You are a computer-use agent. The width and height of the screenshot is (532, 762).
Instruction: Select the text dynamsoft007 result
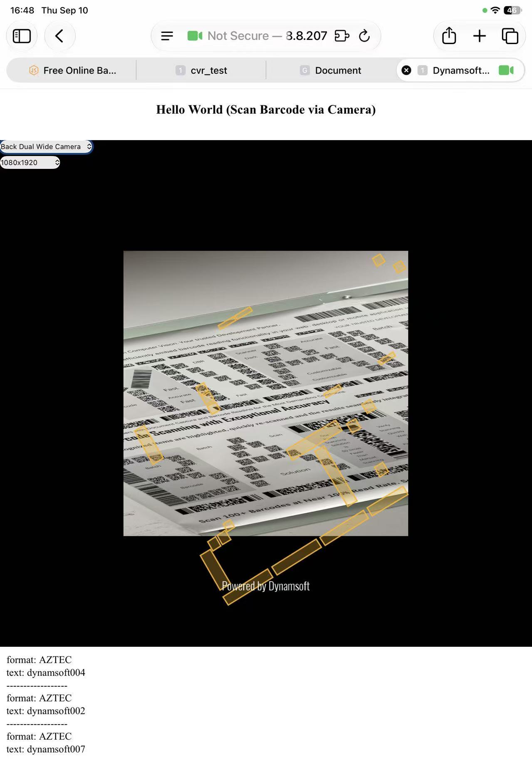(46, 749)
